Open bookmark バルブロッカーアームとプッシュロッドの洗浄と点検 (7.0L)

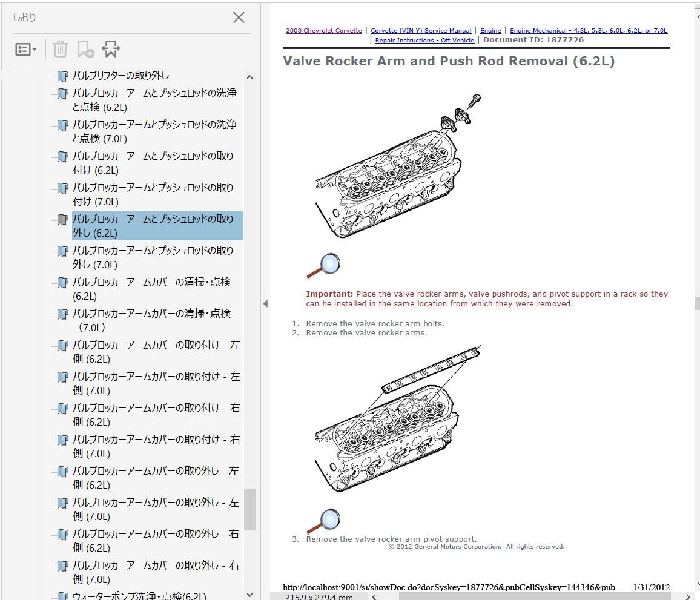point(154,132)
